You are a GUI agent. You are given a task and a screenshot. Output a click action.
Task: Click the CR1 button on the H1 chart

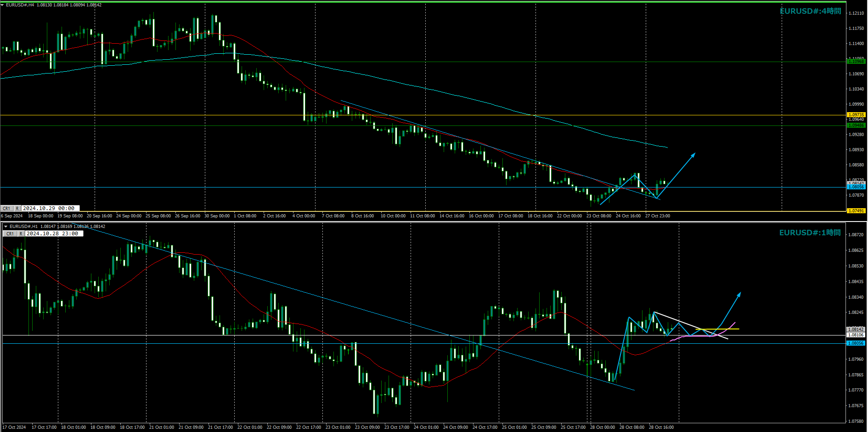point(10,233)
